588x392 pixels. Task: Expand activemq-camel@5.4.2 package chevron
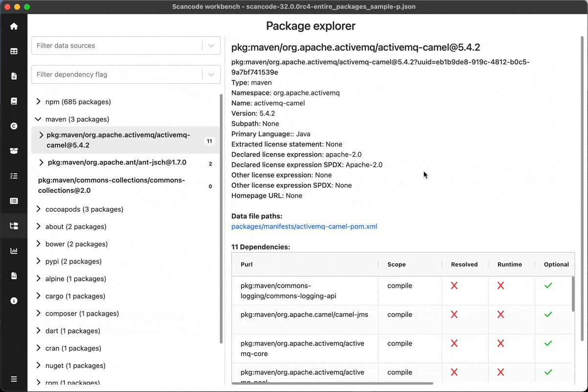coord(41,135)
